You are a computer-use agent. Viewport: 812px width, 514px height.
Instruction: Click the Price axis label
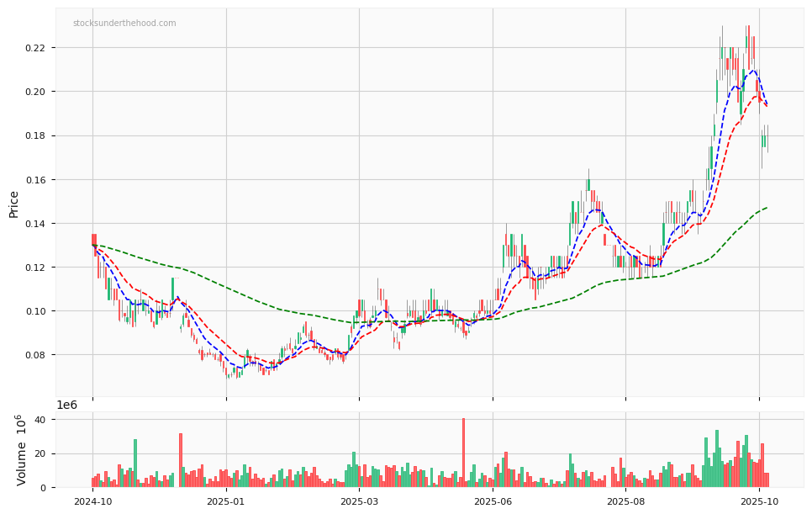[14, 204]
